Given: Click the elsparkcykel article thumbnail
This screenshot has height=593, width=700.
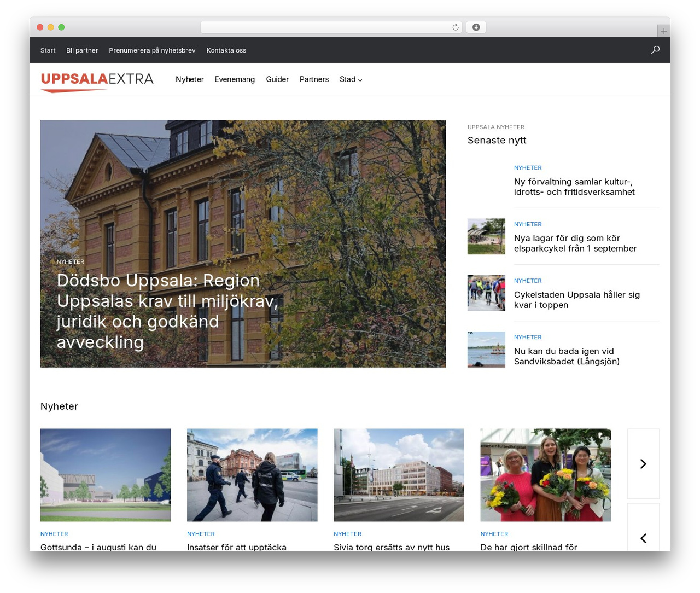Looking at the screenshot, I should (x=486, y=236).
